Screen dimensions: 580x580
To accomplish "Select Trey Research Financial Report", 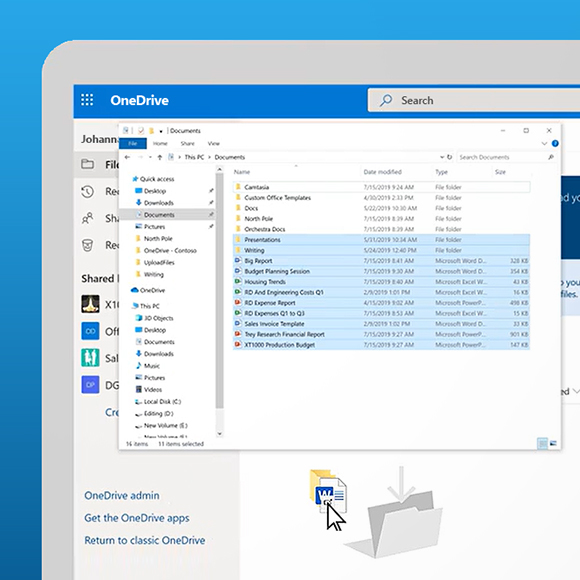I will click(381, 334).
